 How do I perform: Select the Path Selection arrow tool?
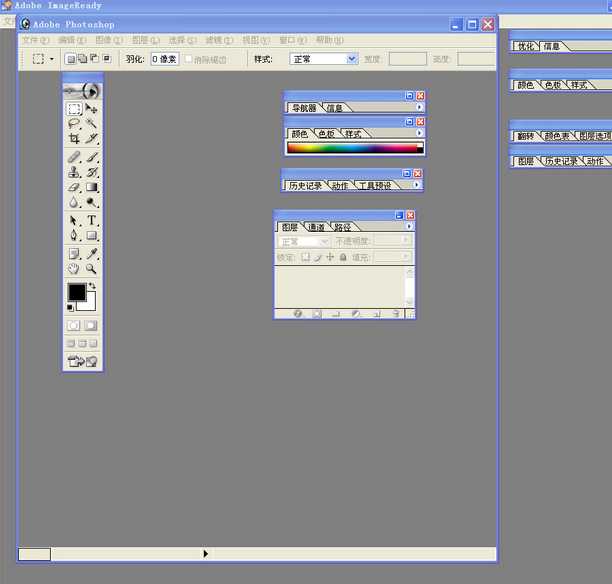[x=74, y=221]
